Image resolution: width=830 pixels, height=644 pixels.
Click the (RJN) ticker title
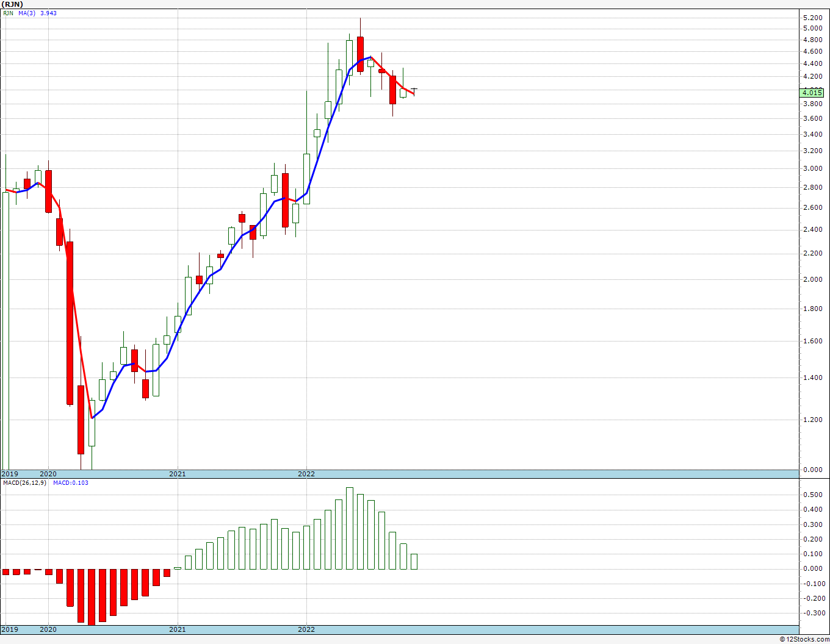coord(12,4)
